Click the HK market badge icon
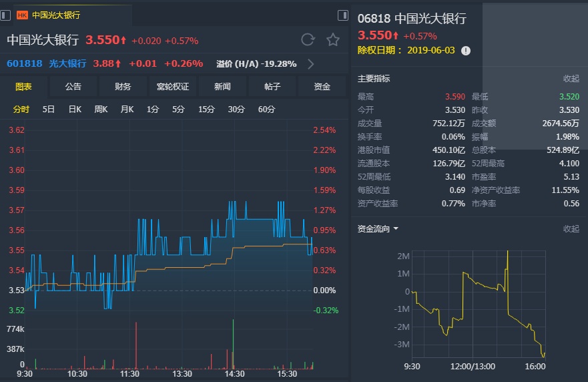This screenshot has height=382, width=588. point(22,15)
